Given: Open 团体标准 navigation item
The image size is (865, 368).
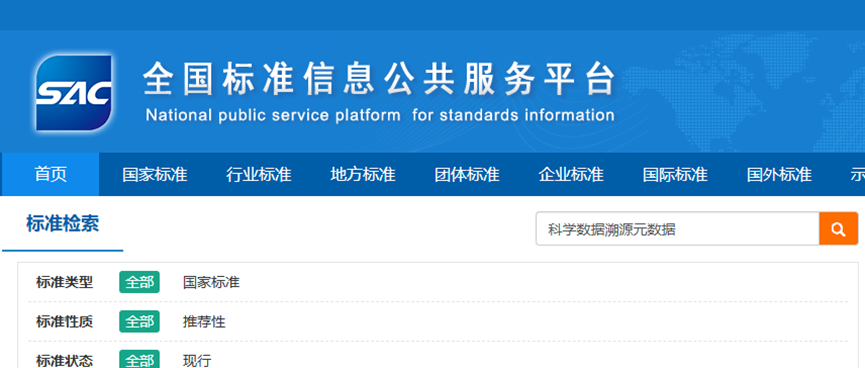Looking at the screenshot, I should click(467, 174).
